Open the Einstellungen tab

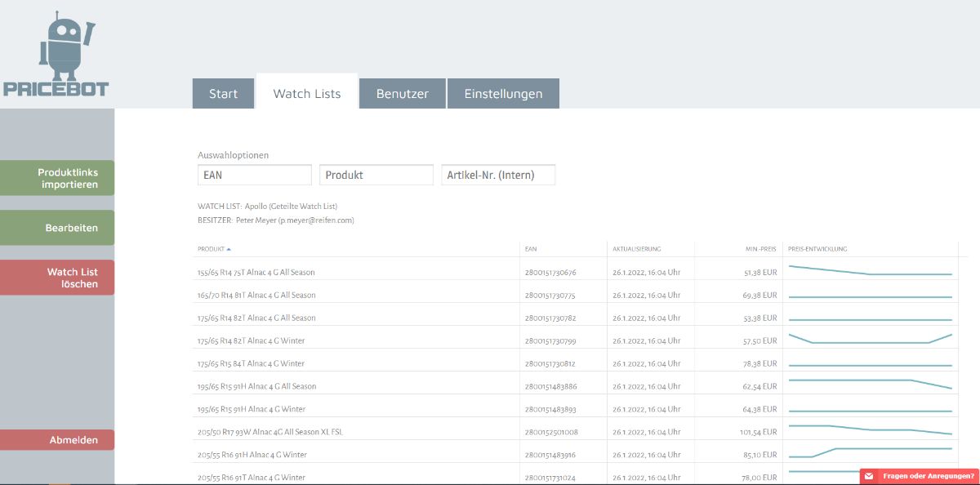(x=503, y=94)
